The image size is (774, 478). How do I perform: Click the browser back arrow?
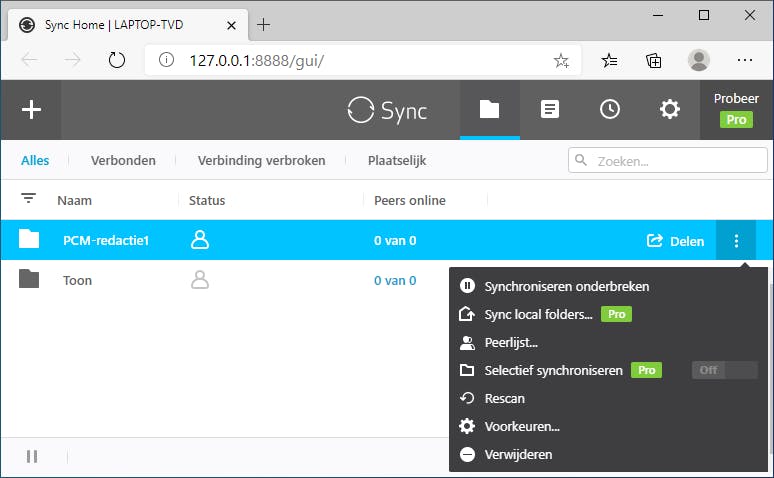(x=30, y=60)
